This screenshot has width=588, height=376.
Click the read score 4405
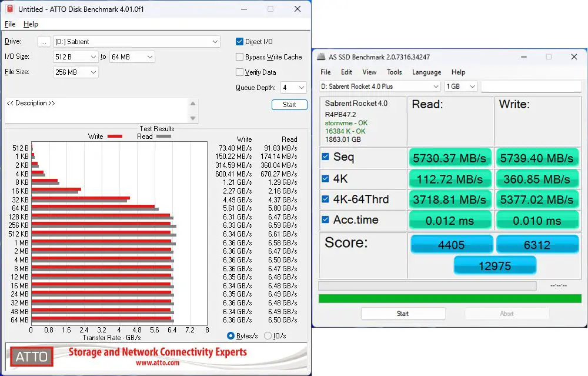pos(452,245)
